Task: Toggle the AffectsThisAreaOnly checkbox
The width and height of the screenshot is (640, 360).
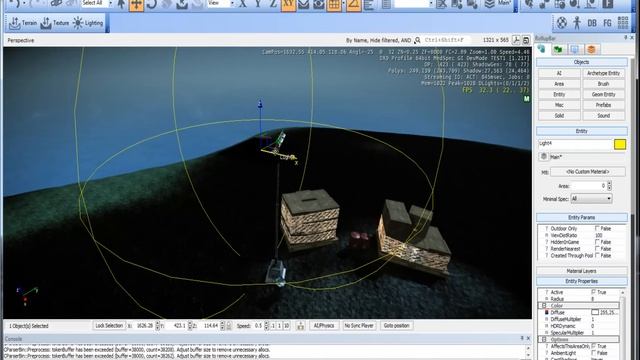Action: pos(593,346)
